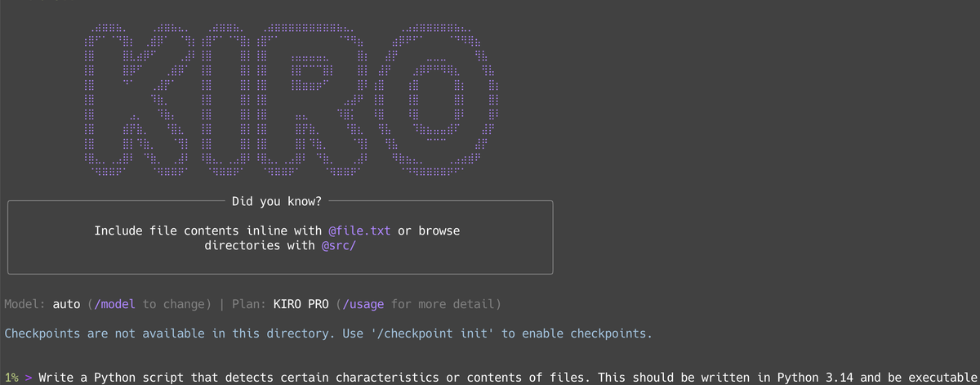The height and width of the screenshot is (385, 980).
Task: Click "Checkpoints are not available" message
Action: 327,334
